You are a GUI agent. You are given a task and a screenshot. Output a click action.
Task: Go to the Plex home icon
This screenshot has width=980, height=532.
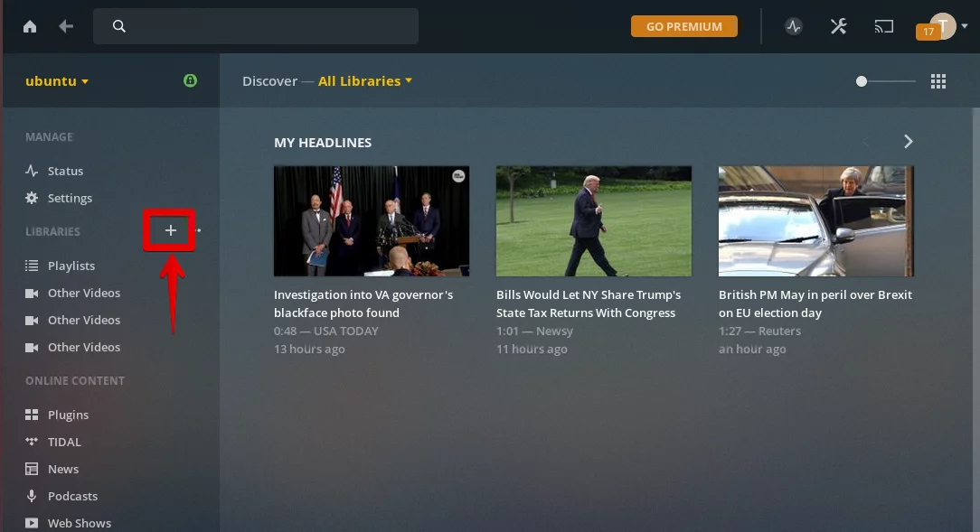pos(30,26)
